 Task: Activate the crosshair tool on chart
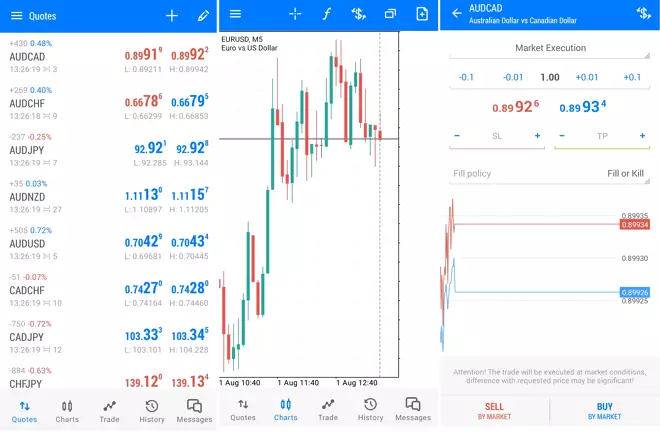pyautogui.click(x=295, y=14)
